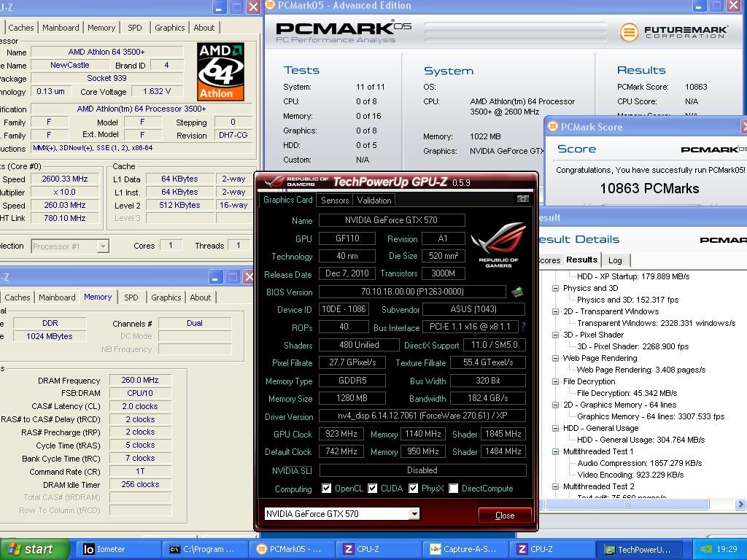Click the Driver Version field in GPU-Z
Viewport: 747px width, 560px height.
[422, 416]
